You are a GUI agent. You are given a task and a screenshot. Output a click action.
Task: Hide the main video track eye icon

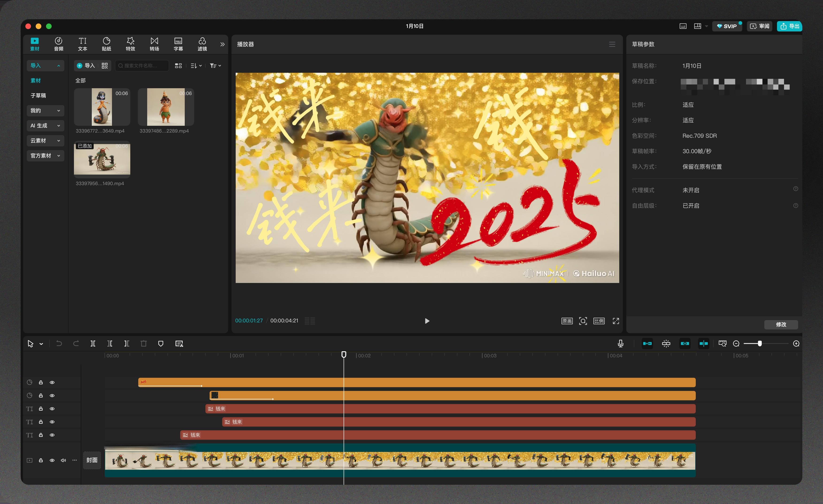[52, 460]
